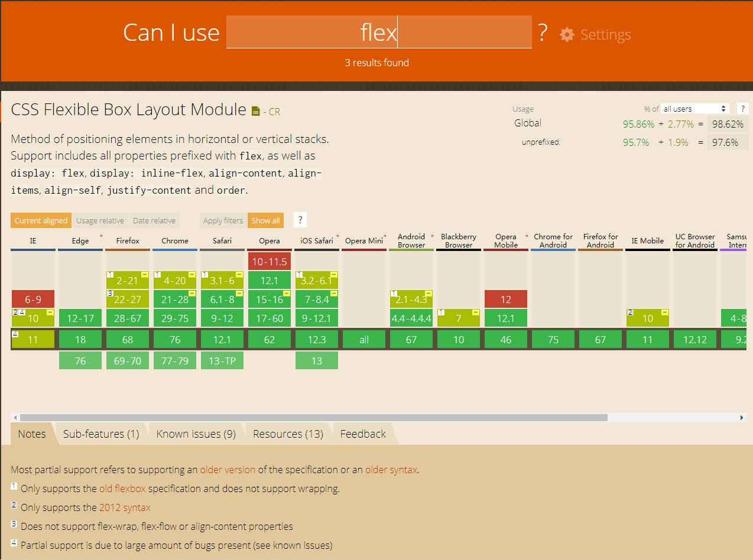The height and width of the screenshot is (560, 753).
Task: Open the 2012 syntax link
Action: pos(125,507)
